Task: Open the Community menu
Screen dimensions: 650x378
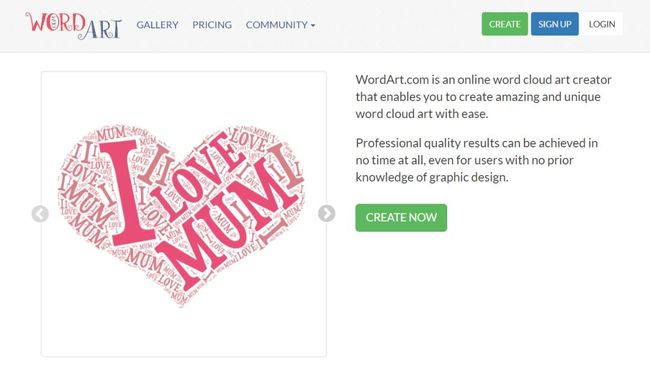Action: tap(280, 25)
